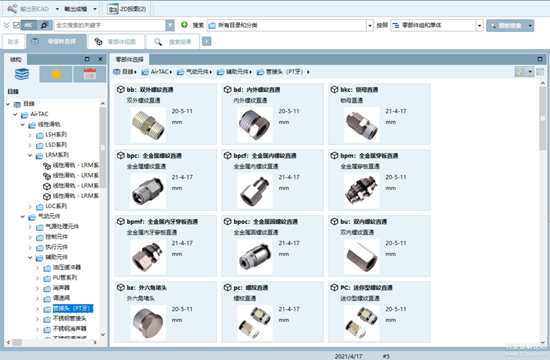Open the search keyword history dropdown
550x360 pixels.
point(170,25)
